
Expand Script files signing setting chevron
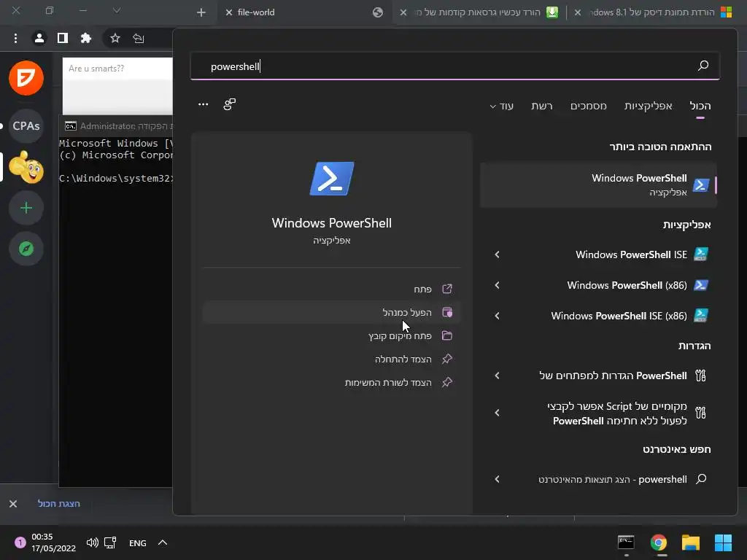pyautogui.click(x=497, y=413)
